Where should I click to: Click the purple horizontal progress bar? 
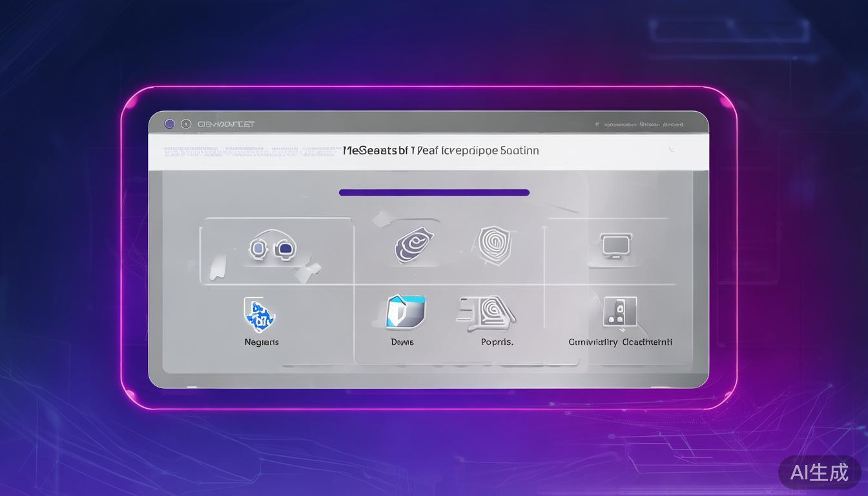tap(434, 192)
